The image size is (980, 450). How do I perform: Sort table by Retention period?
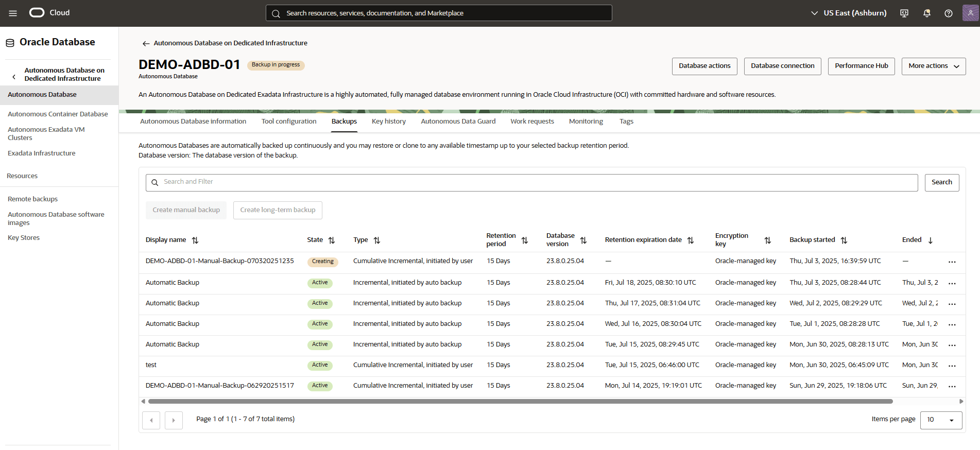[525, 240]
